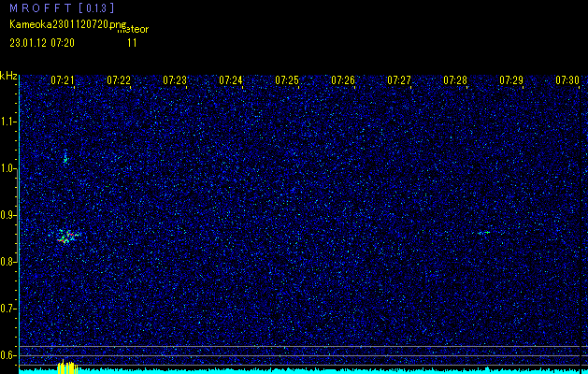Click the 07:21 time axis marker

(x=63, y=80)
